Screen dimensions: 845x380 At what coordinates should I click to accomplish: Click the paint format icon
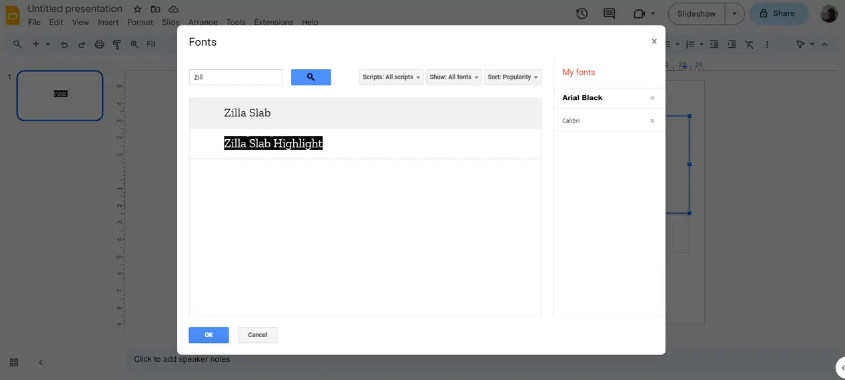(116, 44)
